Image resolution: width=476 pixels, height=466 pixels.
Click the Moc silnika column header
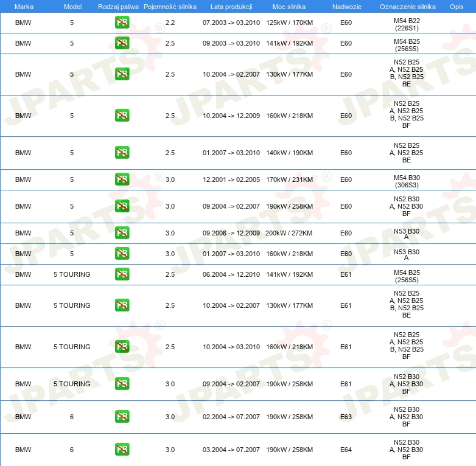click(x=289, y=7)
